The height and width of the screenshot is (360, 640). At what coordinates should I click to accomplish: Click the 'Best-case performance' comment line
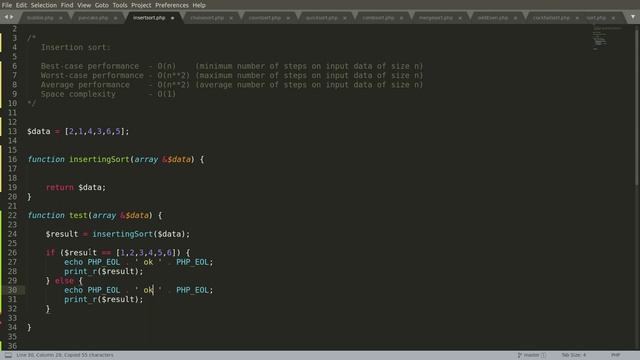(232, 66)
